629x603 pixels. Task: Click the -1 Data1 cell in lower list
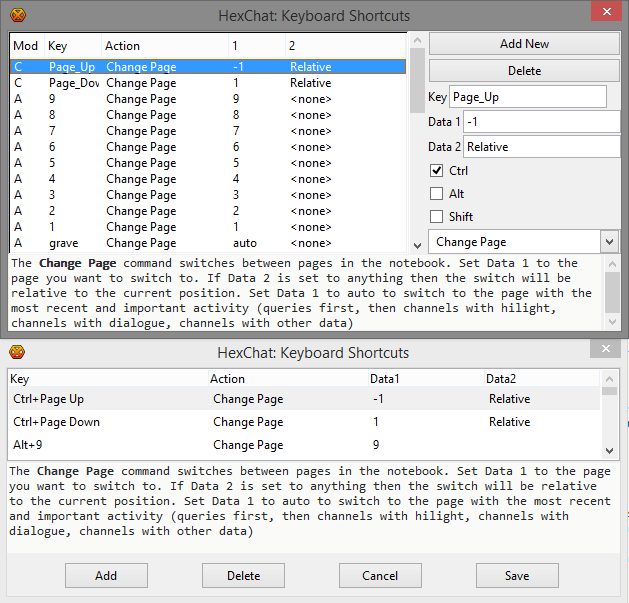coord(378,398)
